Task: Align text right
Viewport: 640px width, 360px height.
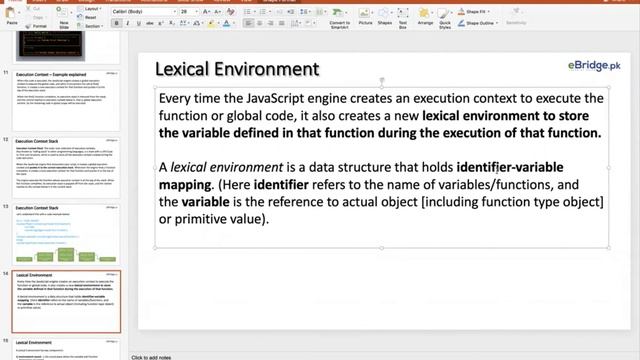Action: [271, 24]
